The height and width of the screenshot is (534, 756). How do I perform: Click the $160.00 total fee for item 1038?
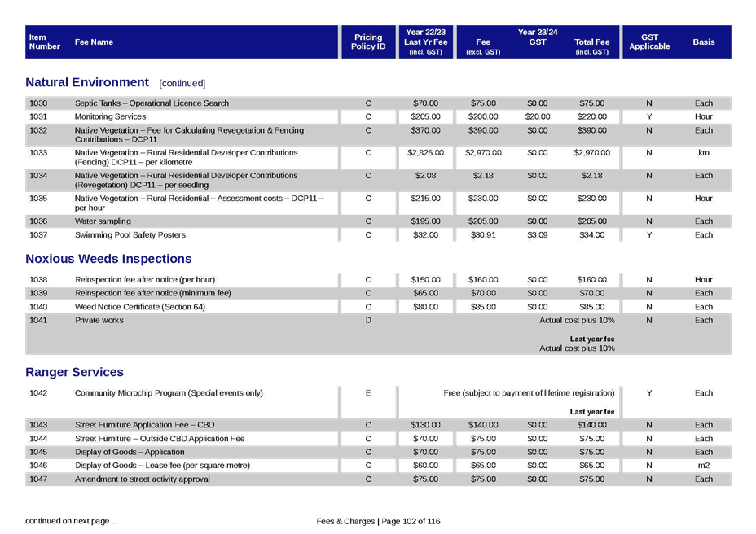coord(592,279)
